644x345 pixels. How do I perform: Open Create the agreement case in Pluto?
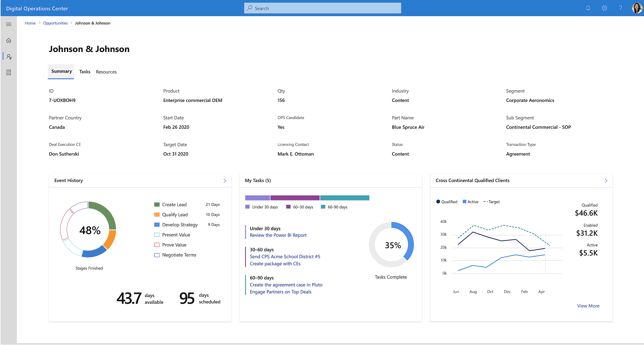point(286,285)
